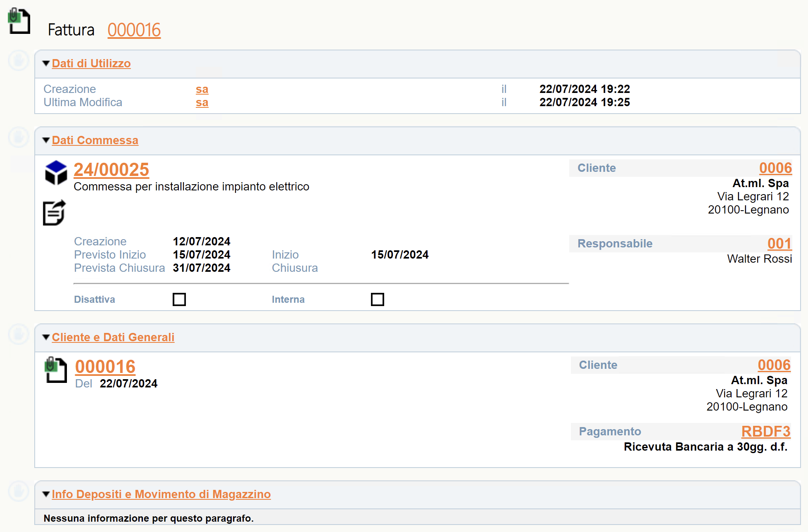Open the Dati di Utilizzo heading link
808x532 pixels.
coord(91,64)
